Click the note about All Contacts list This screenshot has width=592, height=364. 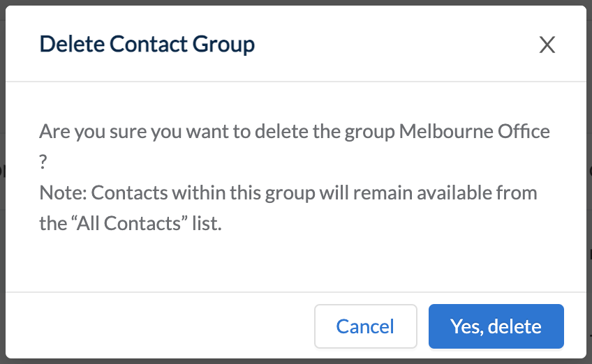(x=288, y=208)
